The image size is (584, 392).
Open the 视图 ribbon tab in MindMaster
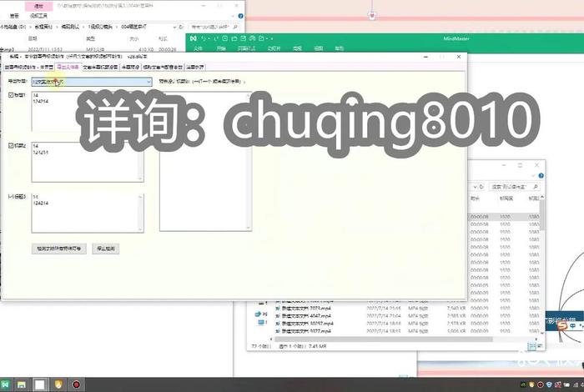click(318, 48)
